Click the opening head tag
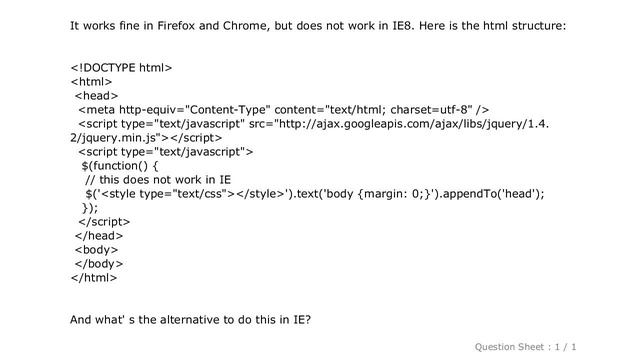The image size is (640, 360). (x=96, y=96)
